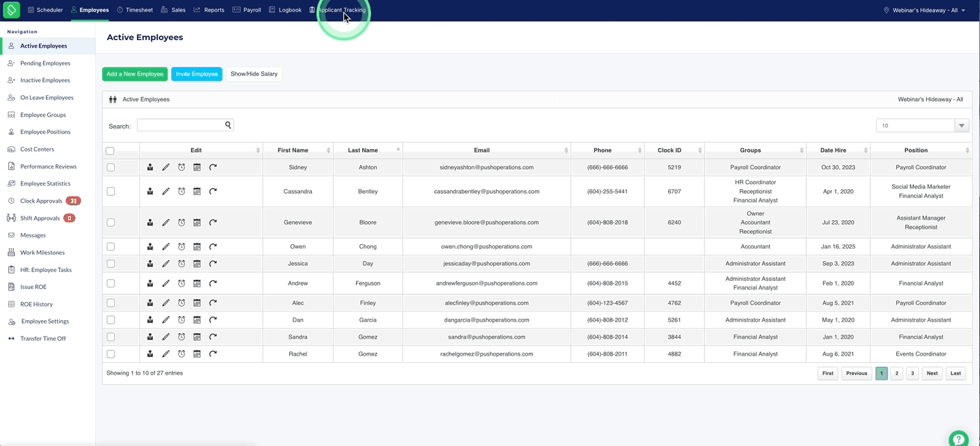Click person icon in Sidney Ashton row
The image size is (980, 446).
click(150, 167)
